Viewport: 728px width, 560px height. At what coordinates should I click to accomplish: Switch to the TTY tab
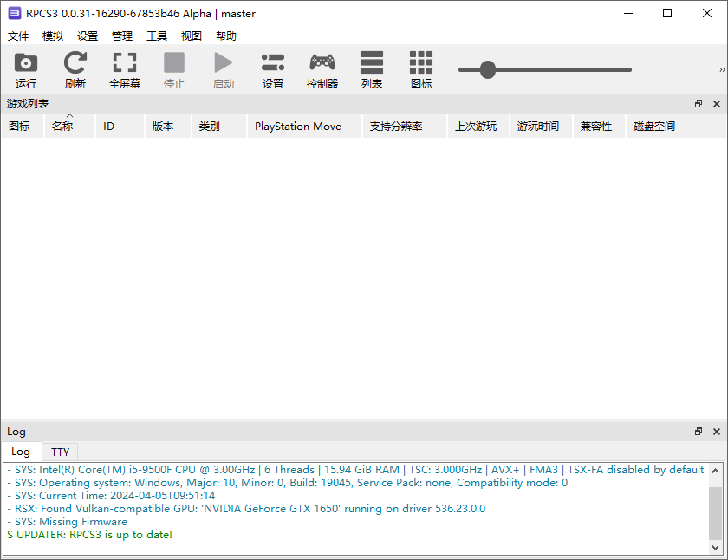coord(59,452)
